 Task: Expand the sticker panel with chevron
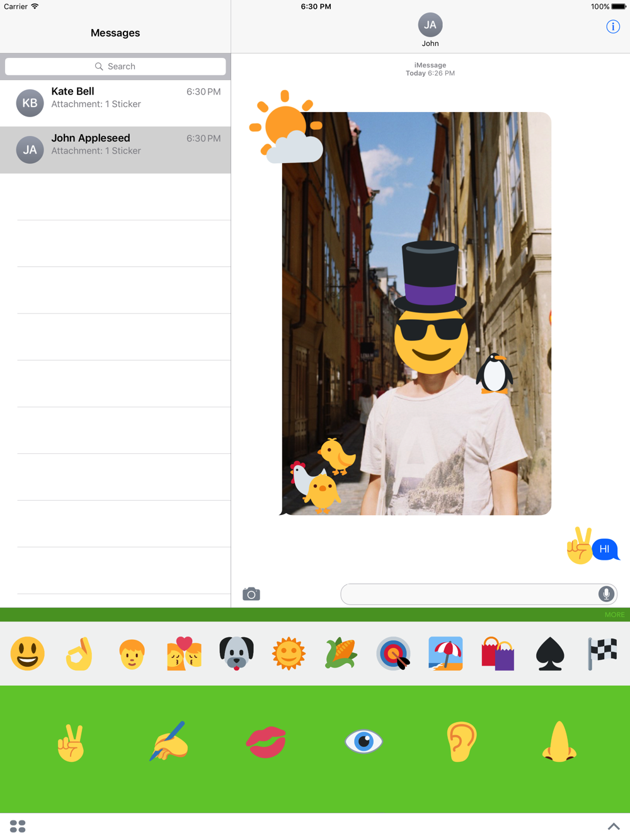pos(614,826)
